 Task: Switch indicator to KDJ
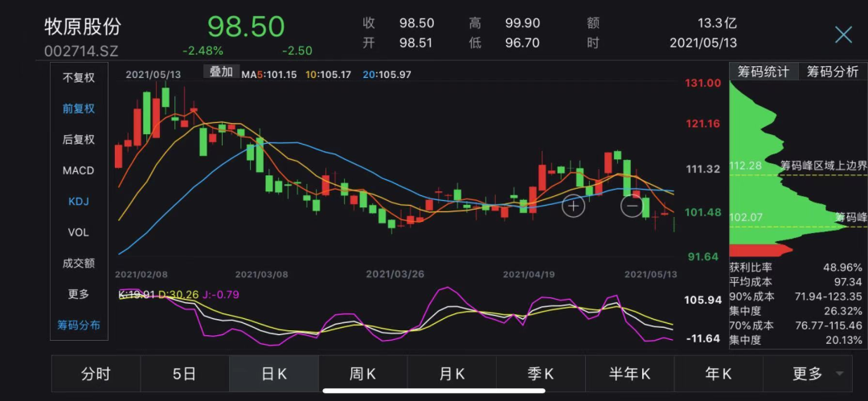(79, 201)
